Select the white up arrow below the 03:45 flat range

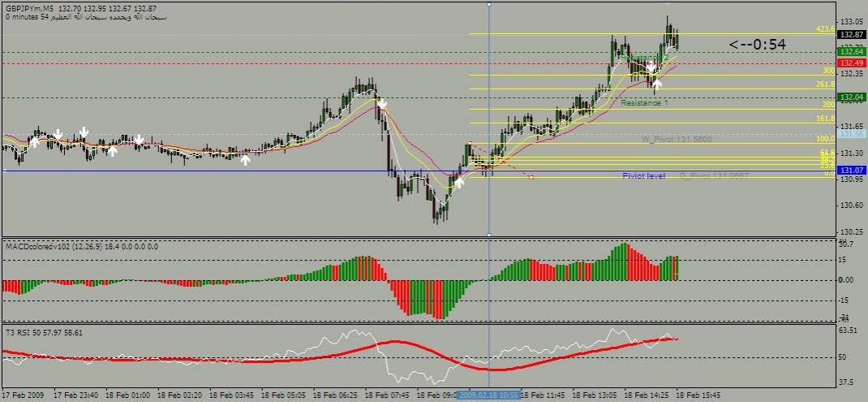coord(245,160)
